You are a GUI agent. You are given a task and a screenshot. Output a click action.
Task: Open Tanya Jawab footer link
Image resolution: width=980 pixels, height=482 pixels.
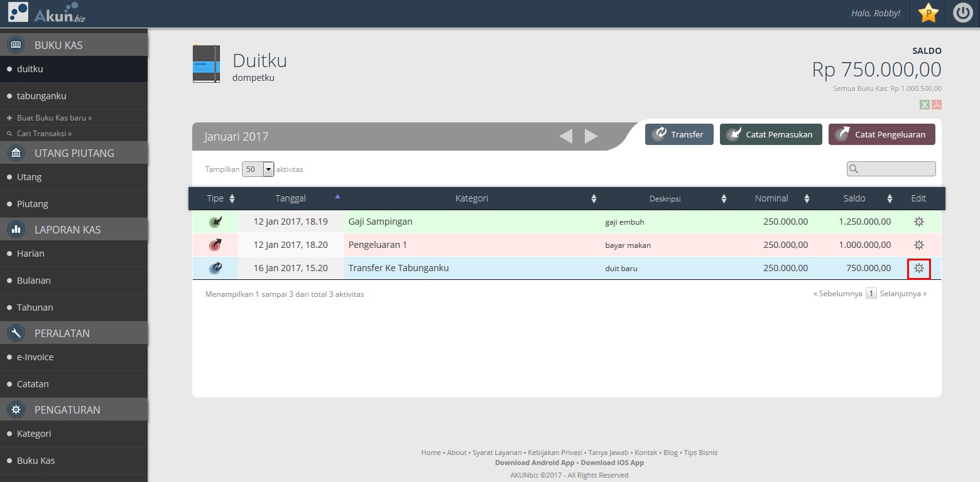(x=609, y=453)
